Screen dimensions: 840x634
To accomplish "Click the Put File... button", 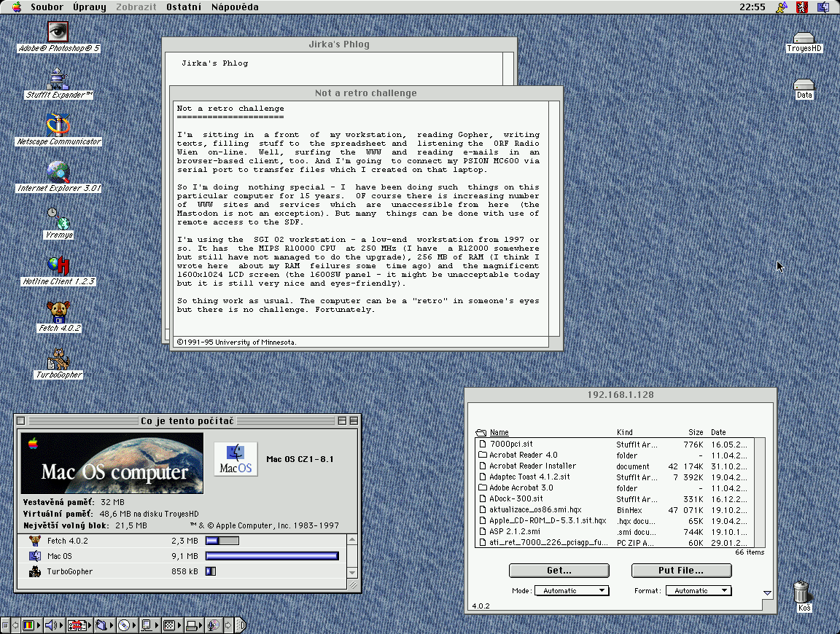I will tap(681, 571).
